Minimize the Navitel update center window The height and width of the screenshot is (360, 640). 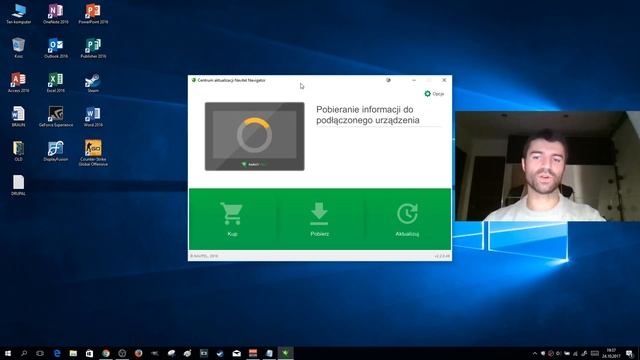(414, 80)
